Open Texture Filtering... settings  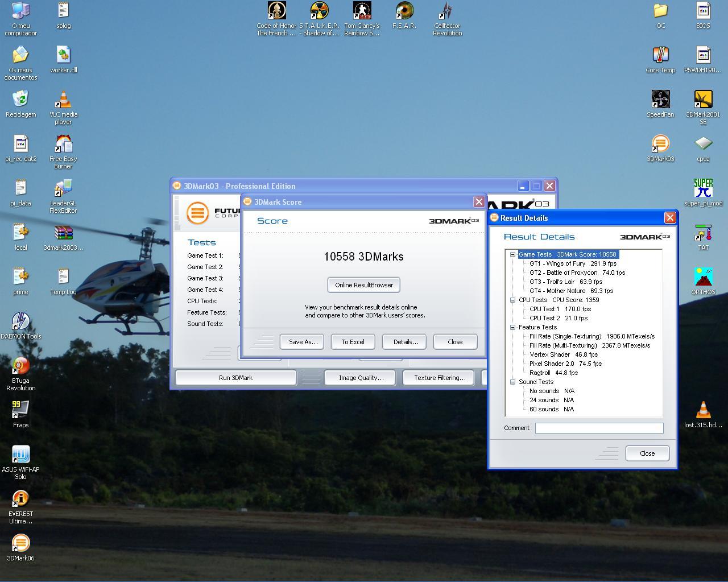[x=439, y=378]
